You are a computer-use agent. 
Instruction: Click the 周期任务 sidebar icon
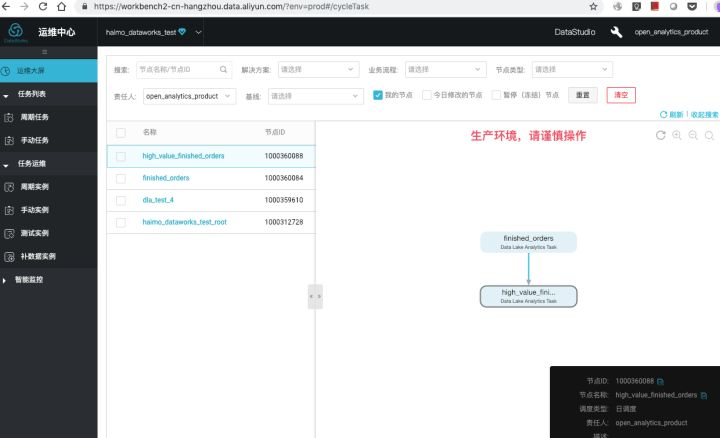(9, 118)
